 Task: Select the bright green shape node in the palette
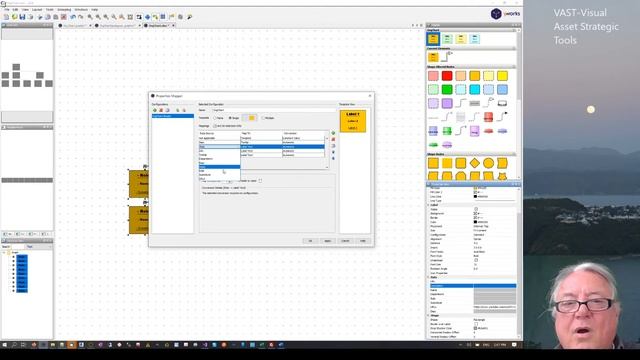(447, 89)
